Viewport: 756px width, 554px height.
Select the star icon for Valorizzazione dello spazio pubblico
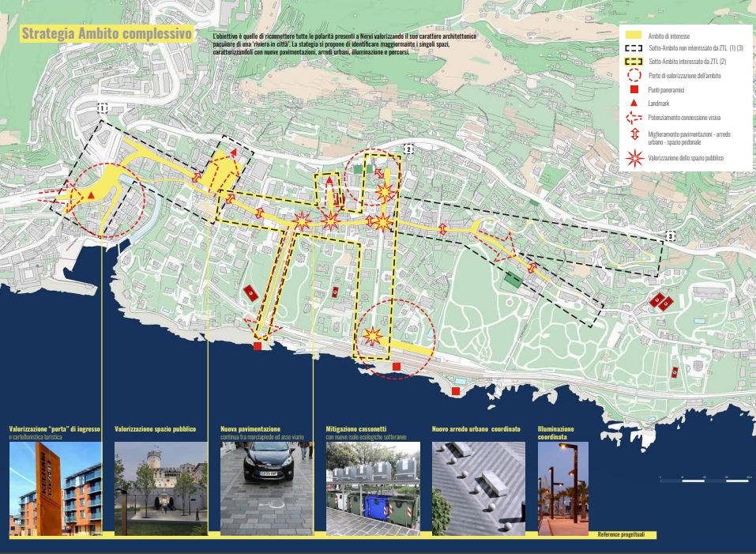[x=633, y=158]
